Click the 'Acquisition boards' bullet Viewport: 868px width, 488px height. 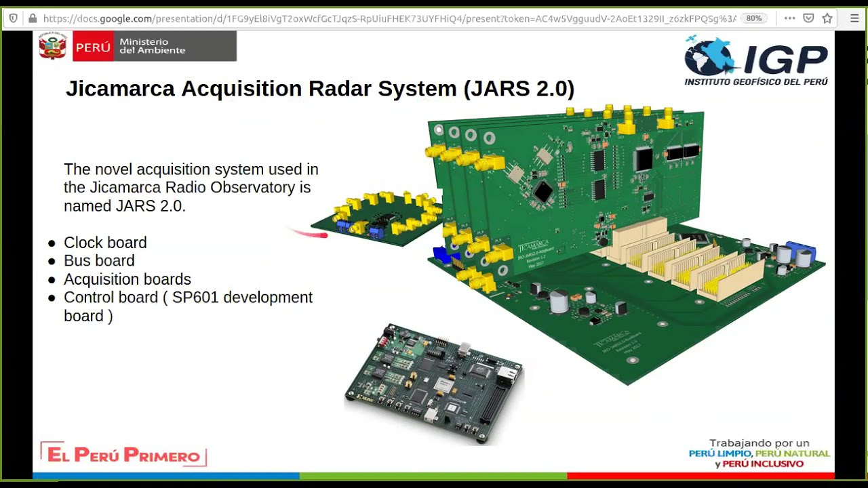pos(127,279)
